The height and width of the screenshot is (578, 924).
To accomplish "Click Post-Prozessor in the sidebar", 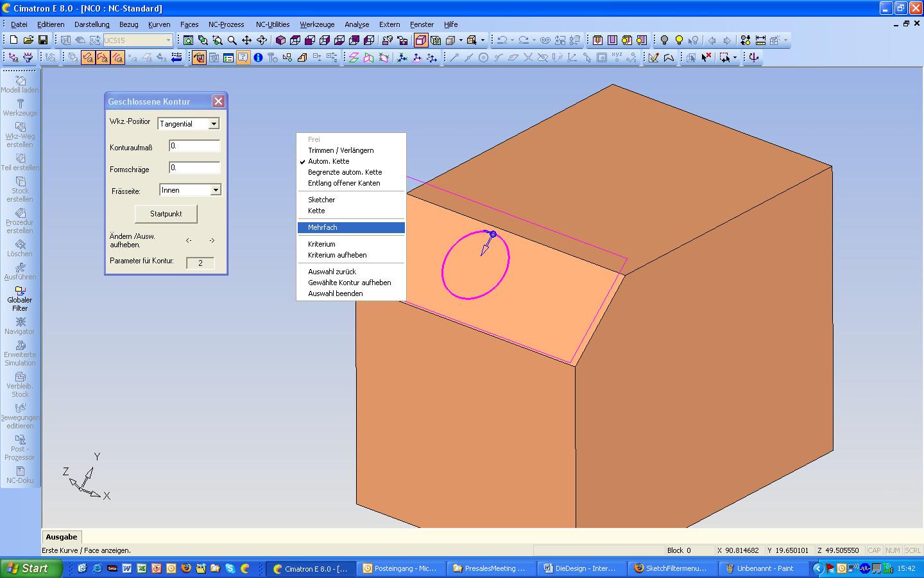I will click(20, 448).
